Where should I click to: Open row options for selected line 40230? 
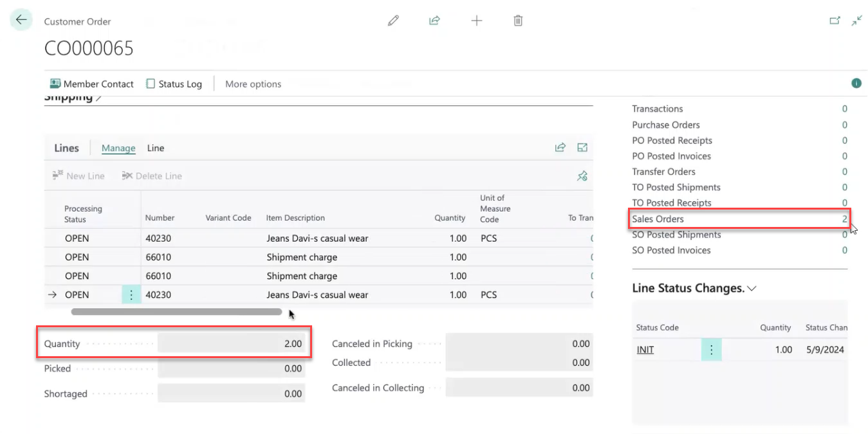131,295
